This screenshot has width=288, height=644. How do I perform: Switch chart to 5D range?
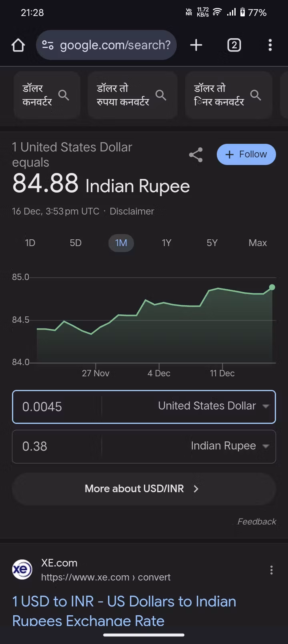[x=76, y=243]
